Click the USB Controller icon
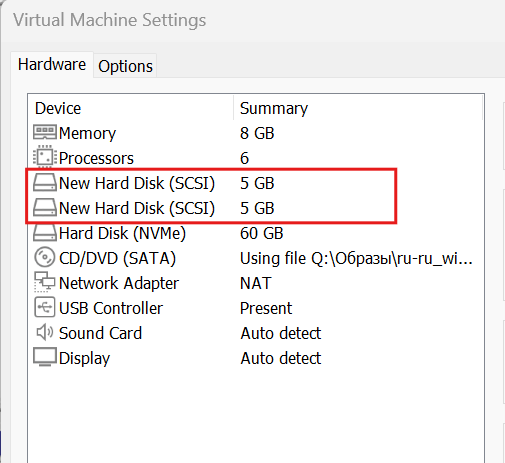The width and height of the screenshot is (505, 463). point(44,307)
